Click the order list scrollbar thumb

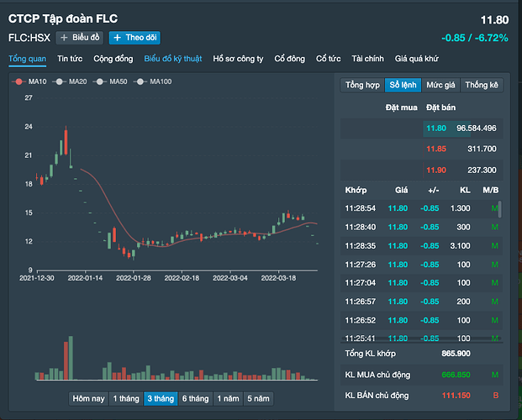click(x=500, y=209)
